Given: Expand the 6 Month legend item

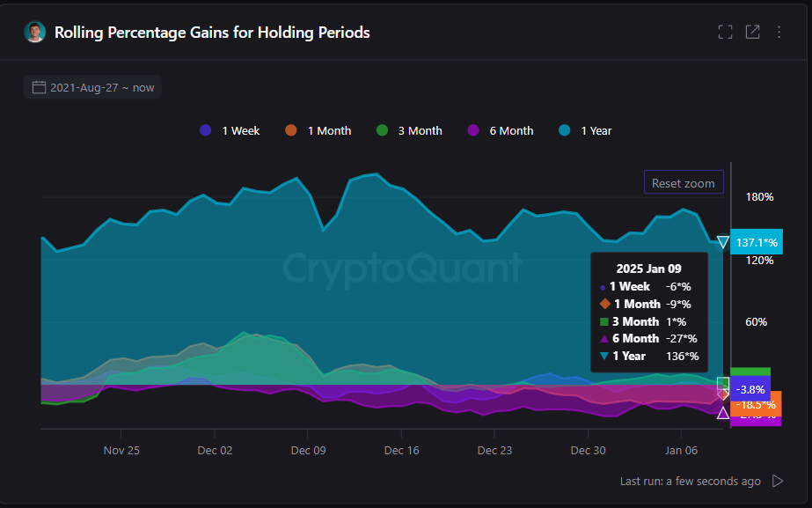Looking at the screenshot, I should 500,130.
